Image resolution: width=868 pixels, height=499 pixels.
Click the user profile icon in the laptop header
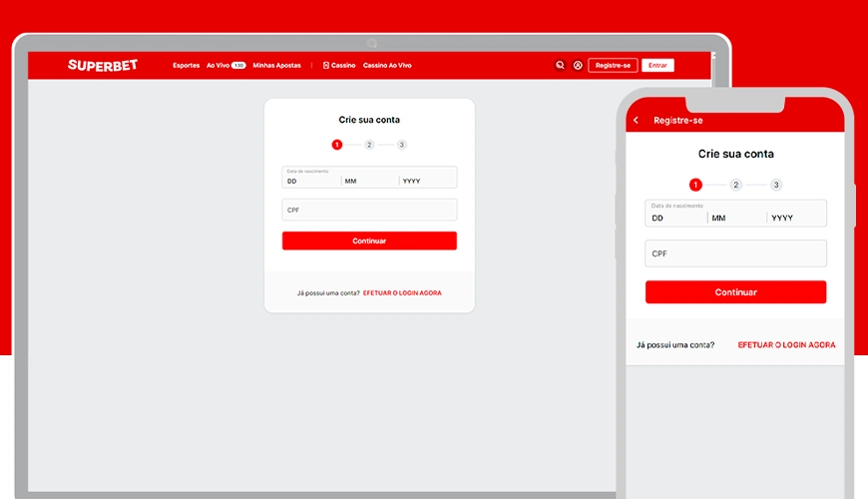click(578, 65)
